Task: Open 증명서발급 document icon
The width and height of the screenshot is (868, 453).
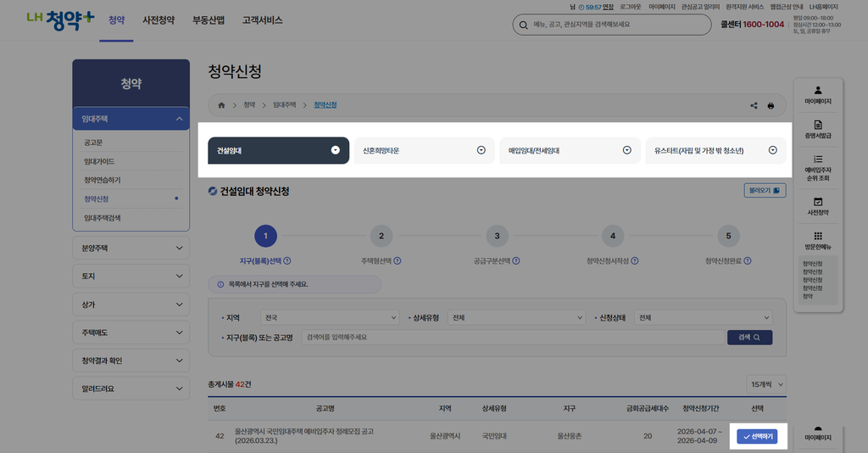Action: 818,125
